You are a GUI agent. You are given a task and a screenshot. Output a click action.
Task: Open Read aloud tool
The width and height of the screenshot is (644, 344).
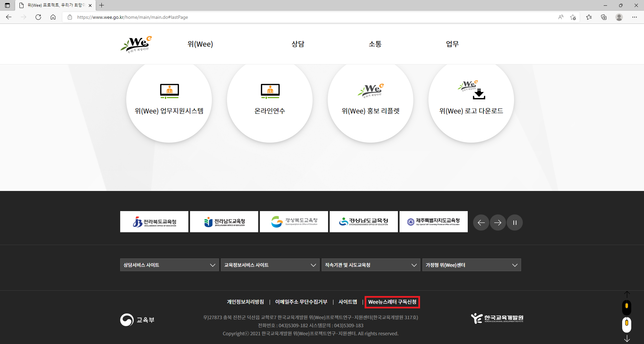click(561, 17)
